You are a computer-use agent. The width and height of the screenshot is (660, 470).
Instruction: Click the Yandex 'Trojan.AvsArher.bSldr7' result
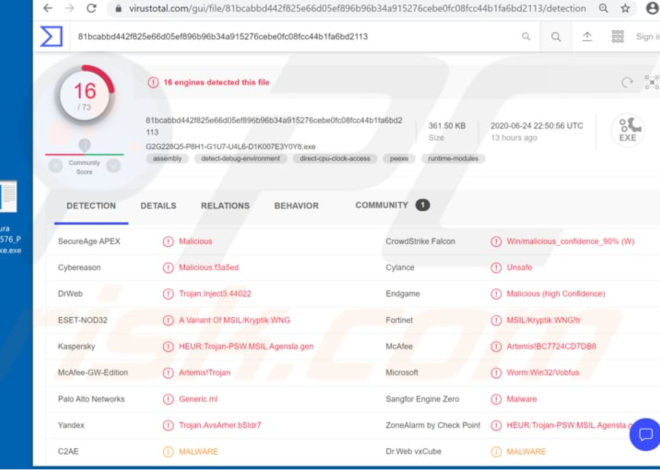pos(220,425)
